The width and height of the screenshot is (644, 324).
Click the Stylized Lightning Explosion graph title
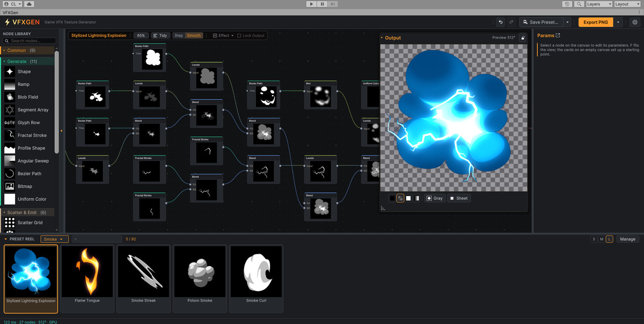(x=99, y=35)
